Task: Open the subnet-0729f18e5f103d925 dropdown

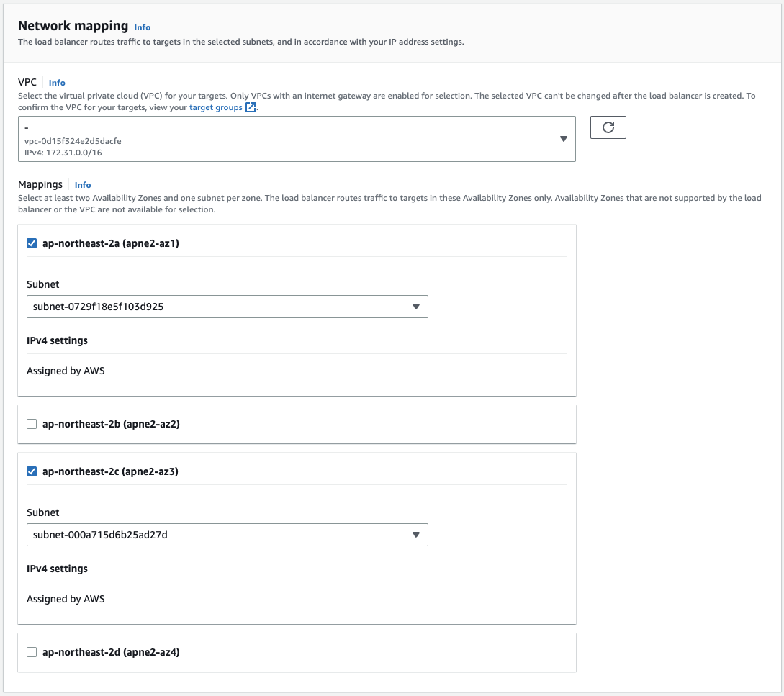Action: click(227, 307)
